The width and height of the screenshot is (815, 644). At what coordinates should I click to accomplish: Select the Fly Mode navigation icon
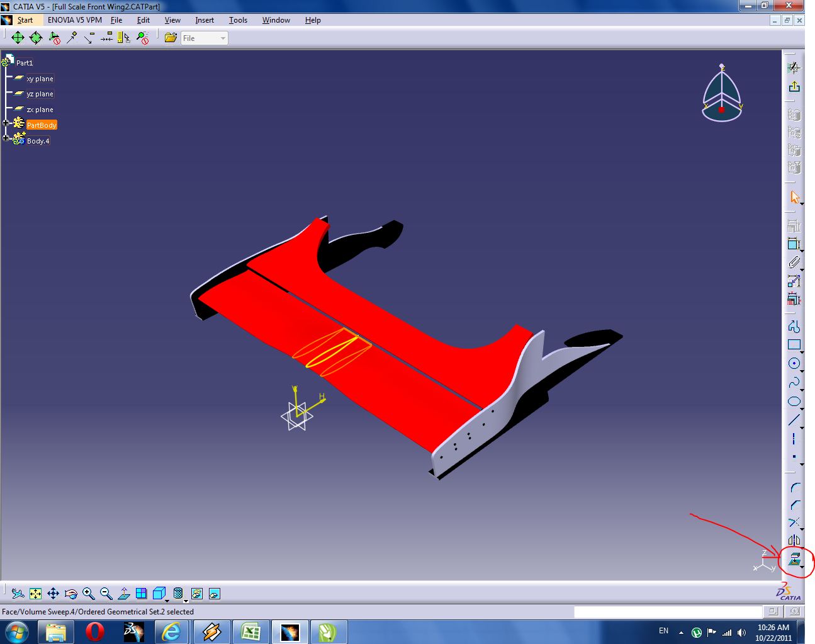pos(18,593)
